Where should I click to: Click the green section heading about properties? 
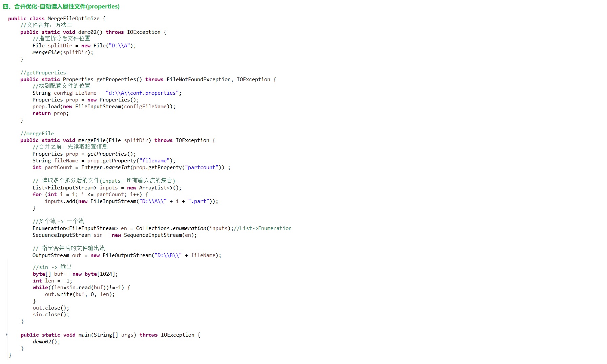[61, 6]
